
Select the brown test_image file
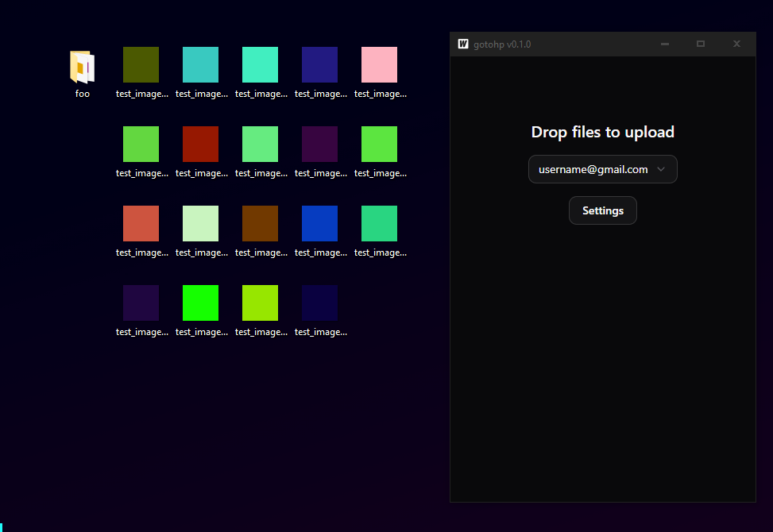click(260, 224)
